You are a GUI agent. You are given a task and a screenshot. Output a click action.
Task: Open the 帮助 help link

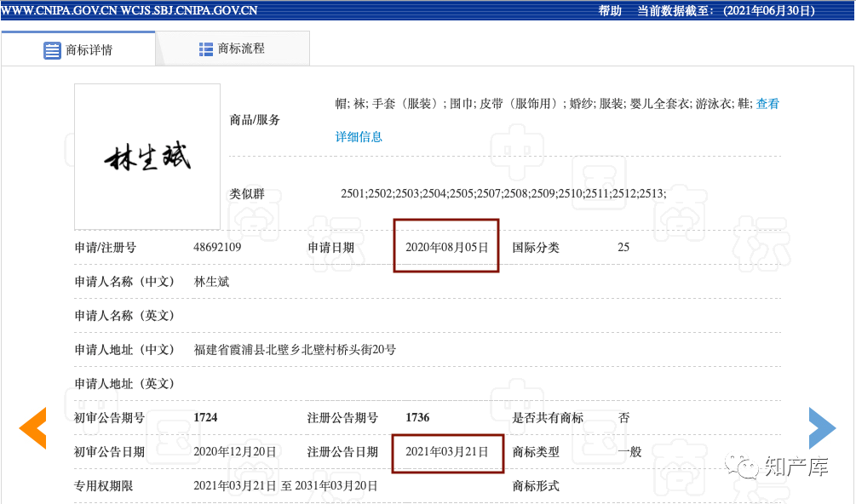(x=610, y=10)
